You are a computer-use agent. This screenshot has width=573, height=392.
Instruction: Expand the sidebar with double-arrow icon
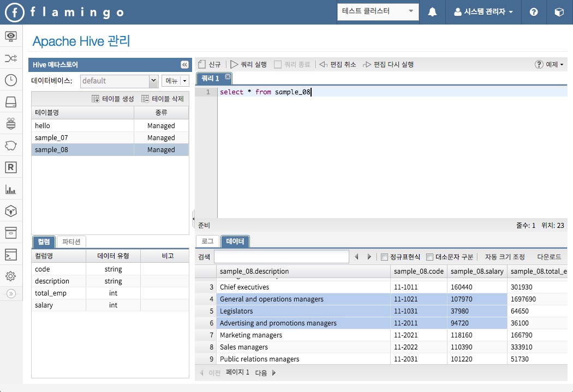tap(11, 293)
